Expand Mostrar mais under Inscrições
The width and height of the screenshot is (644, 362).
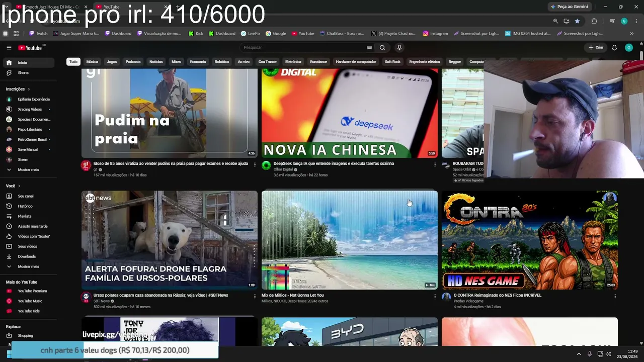point(28,169)
